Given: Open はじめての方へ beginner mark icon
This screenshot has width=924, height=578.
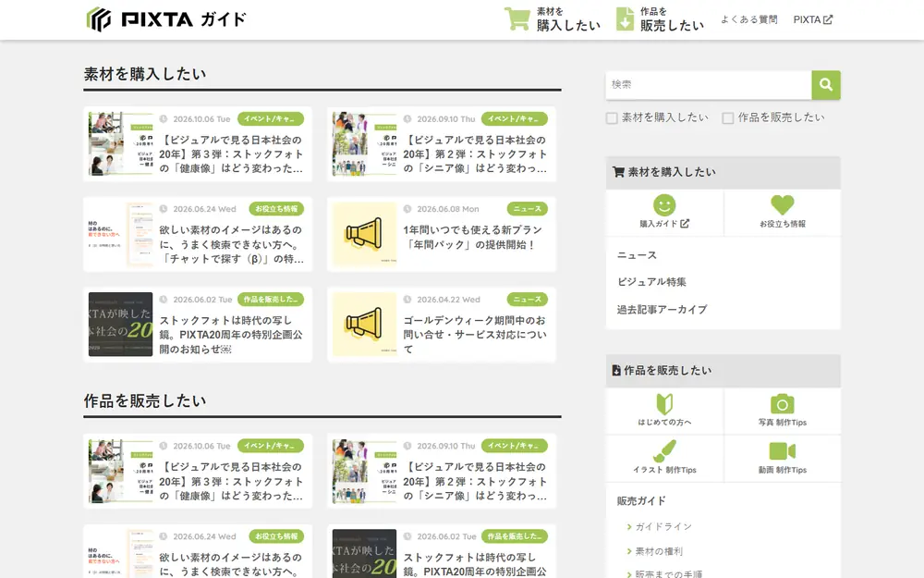Looking at the screenshot, I should 664,404.
